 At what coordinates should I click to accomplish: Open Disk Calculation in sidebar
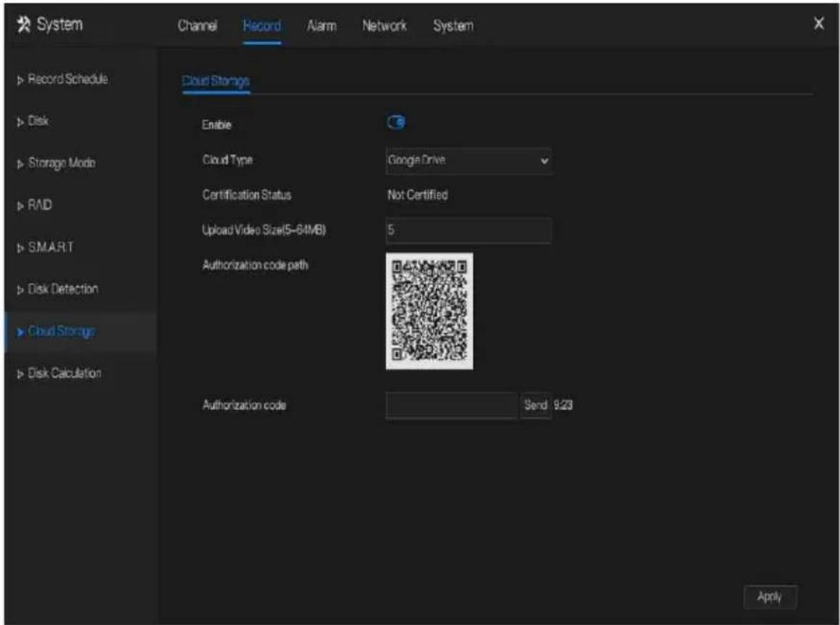(x=65, y=373)
